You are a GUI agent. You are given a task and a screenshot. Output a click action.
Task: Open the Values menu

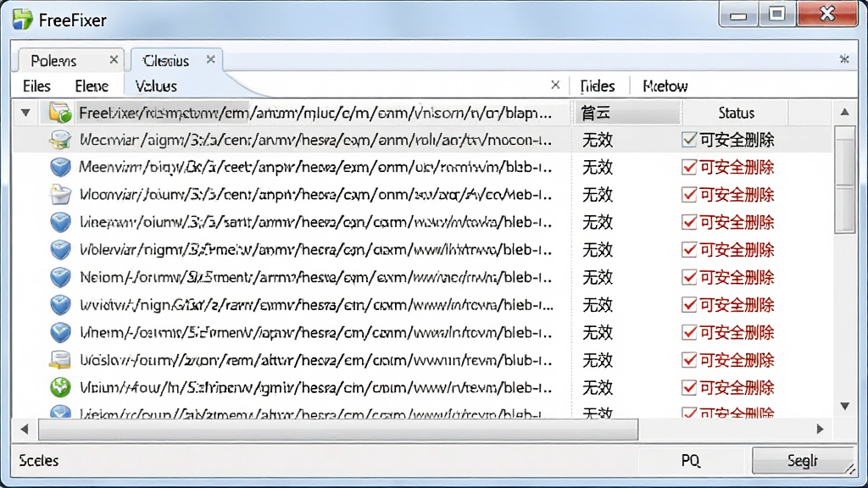156,86
